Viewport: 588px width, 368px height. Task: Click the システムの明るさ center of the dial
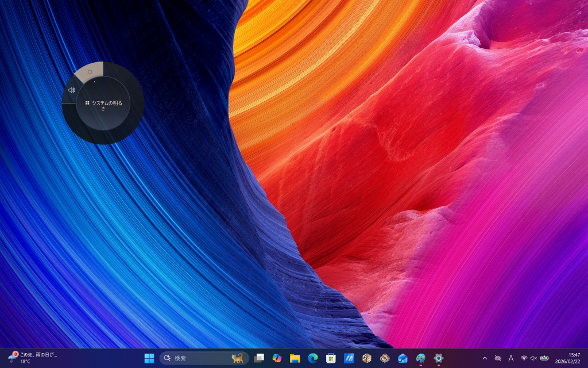[103, 103]
